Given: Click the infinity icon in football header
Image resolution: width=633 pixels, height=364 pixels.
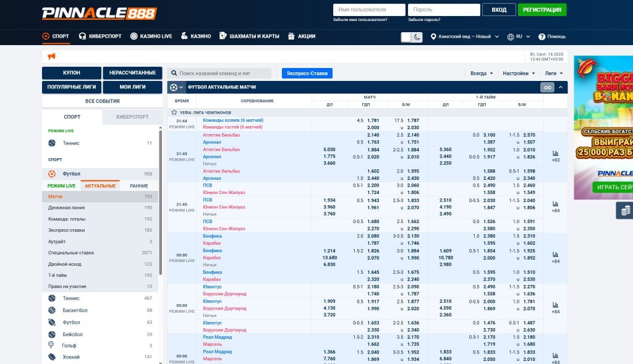Looking at the screenshot, I should [x=547, y=87].
